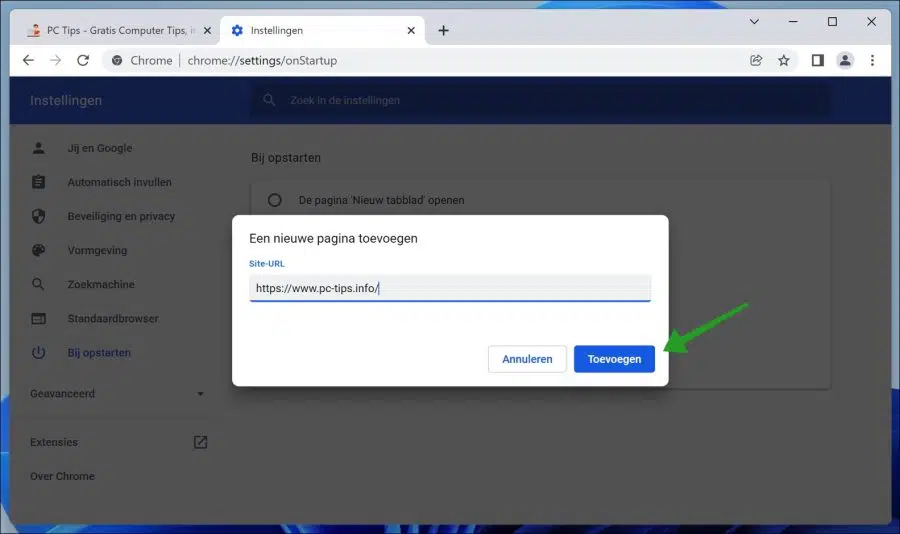The width and height of the screenshot is (900, 534).
Task: Close the Instellingen tab
Action: click(x=411, y=30)
